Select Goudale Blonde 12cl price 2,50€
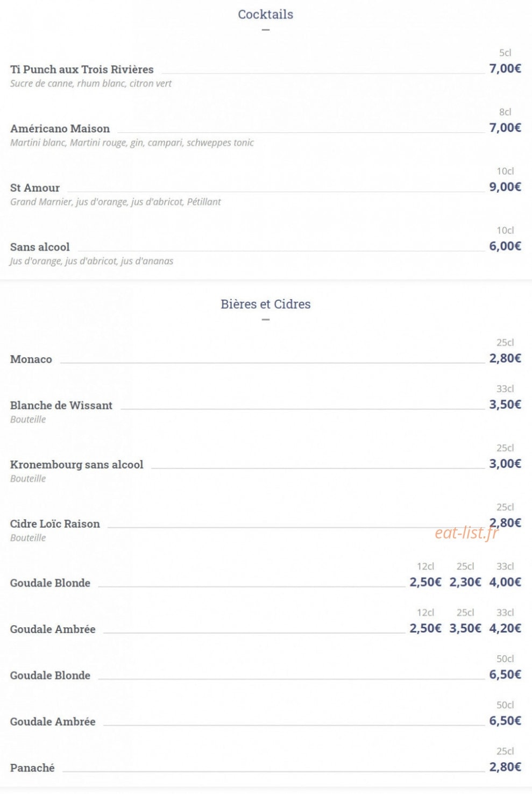 [425, 582]
